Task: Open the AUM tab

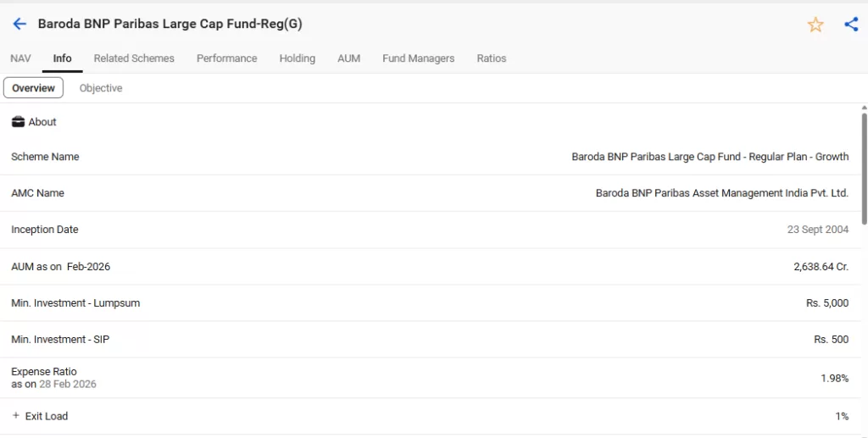Action: (x=348, y=58)
